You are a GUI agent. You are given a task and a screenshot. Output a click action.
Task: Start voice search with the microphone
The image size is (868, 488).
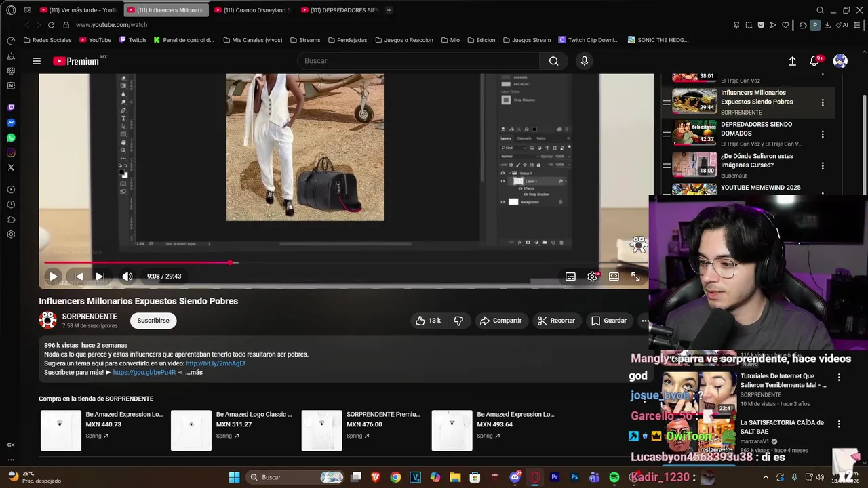coord(585,61)
